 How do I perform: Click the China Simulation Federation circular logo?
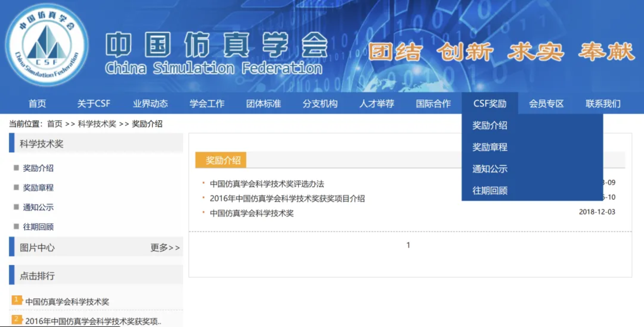(x=47, y=45)
